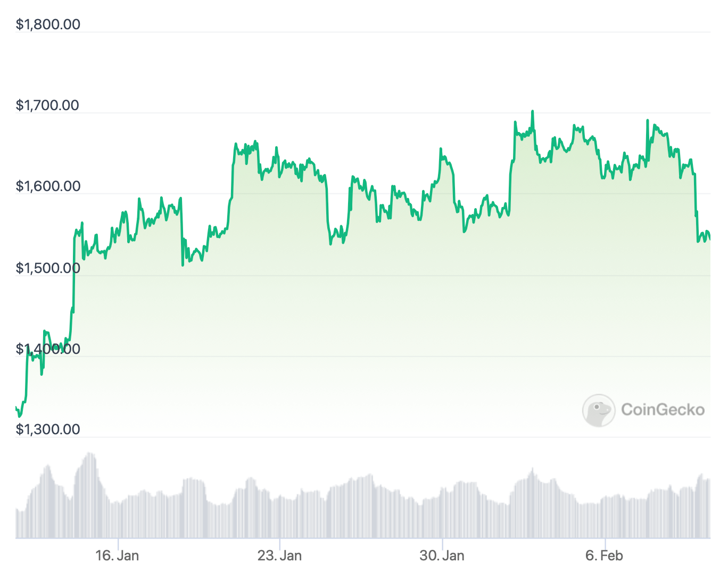Click the highest price peak above $1,700

pyautogui.click(x=533, y=112)
